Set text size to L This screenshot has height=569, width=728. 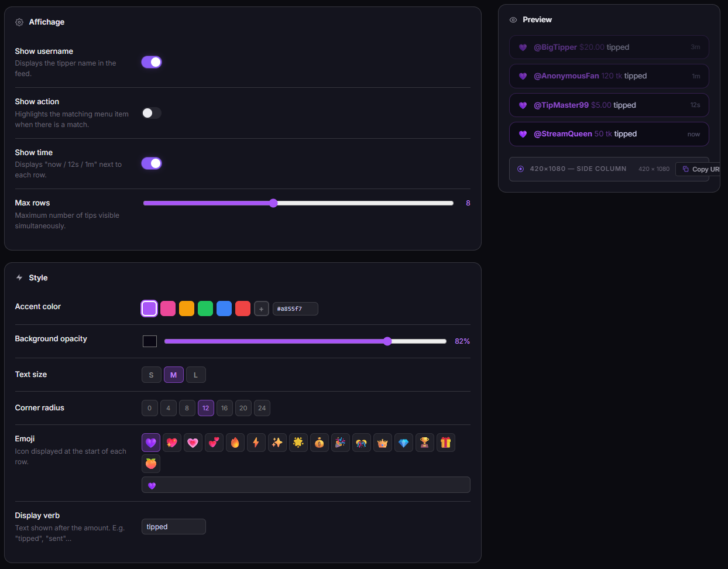pyautogui.click(x=196, y=375)
